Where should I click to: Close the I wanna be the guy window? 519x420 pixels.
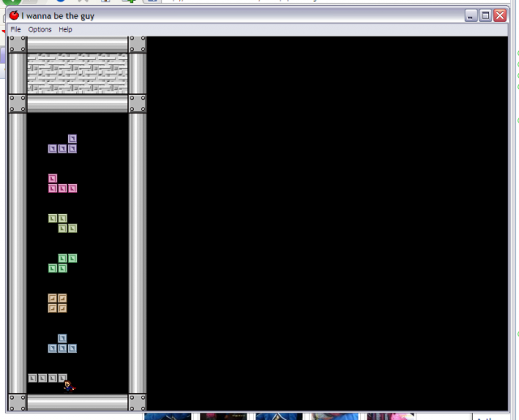[500, 15]
